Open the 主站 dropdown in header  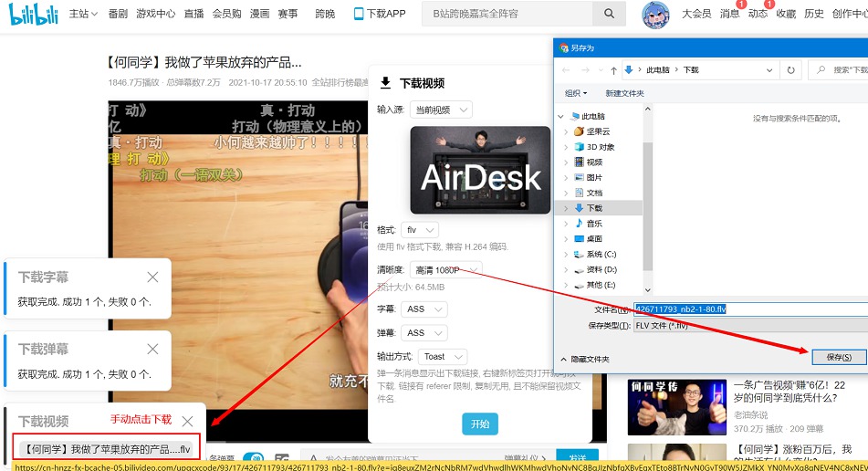click(x=83, y=14)
